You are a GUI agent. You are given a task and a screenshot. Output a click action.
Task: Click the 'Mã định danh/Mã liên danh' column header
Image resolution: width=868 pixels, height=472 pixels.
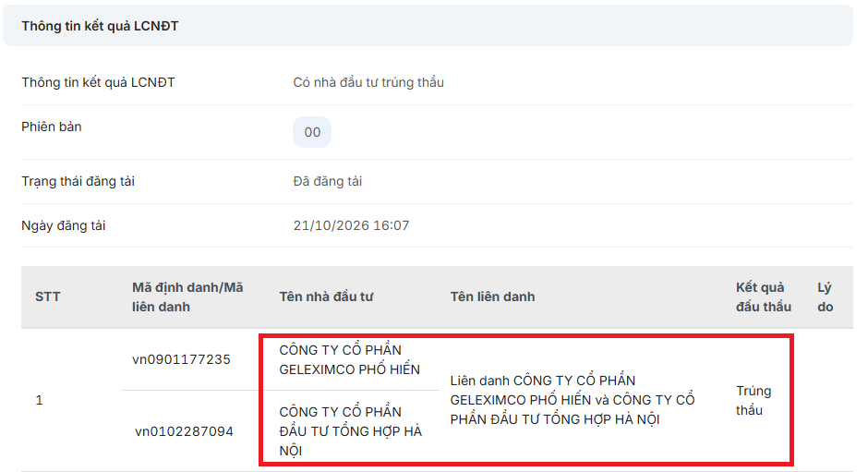click(187, 297)
